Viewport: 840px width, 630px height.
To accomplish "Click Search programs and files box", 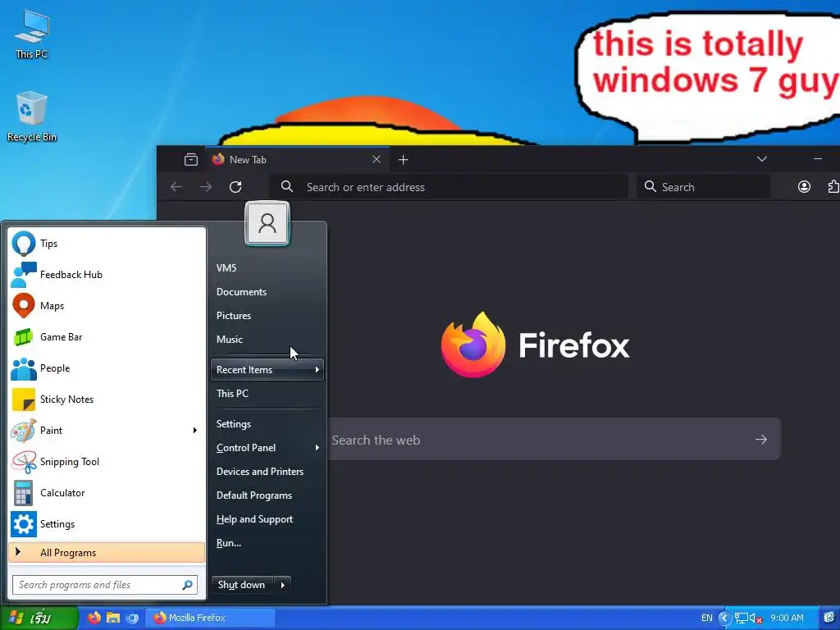I will point(105,584).
